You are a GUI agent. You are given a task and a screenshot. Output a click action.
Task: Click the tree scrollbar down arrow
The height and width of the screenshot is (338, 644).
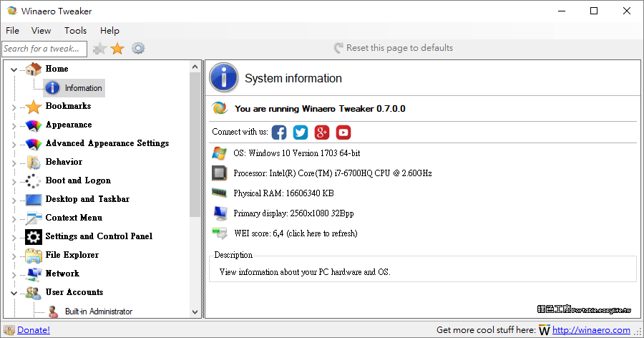pos(195,312)
